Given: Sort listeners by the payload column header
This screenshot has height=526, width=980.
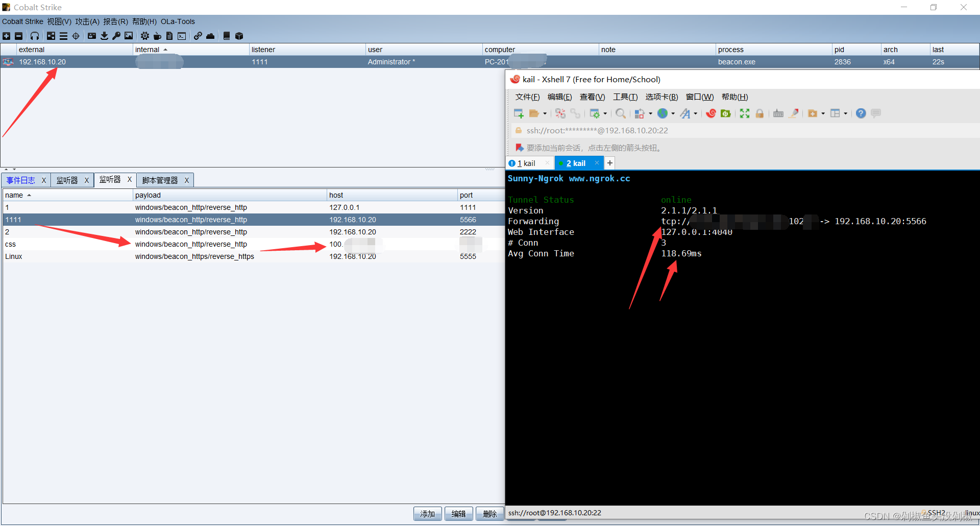Looking at the screenshot, I should (x=230, y=195).
